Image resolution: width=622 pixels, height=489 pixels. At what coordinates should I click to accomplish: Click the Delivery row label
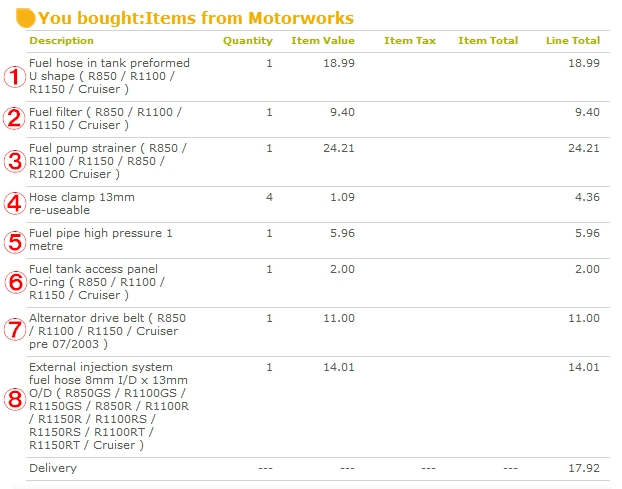[52, 468]
